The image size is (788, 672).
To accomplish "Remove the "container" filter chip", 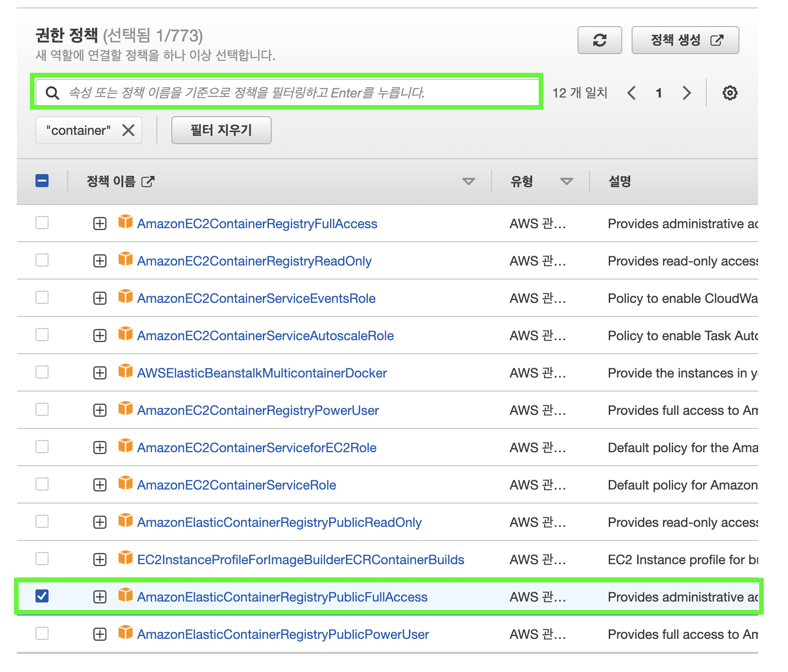I will tap(128, 130).
